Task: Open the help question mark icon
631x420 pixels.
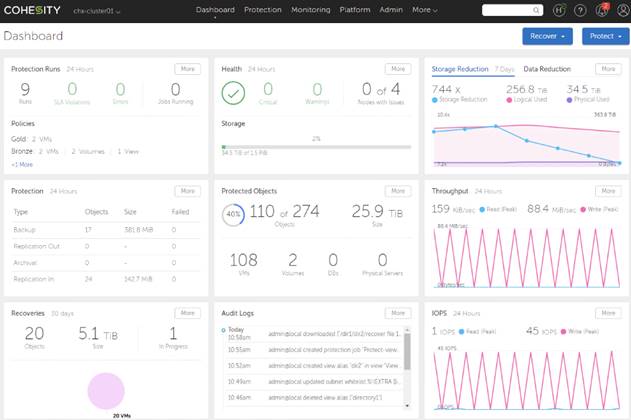Action: pyautogui.click(x=580, y=10)
